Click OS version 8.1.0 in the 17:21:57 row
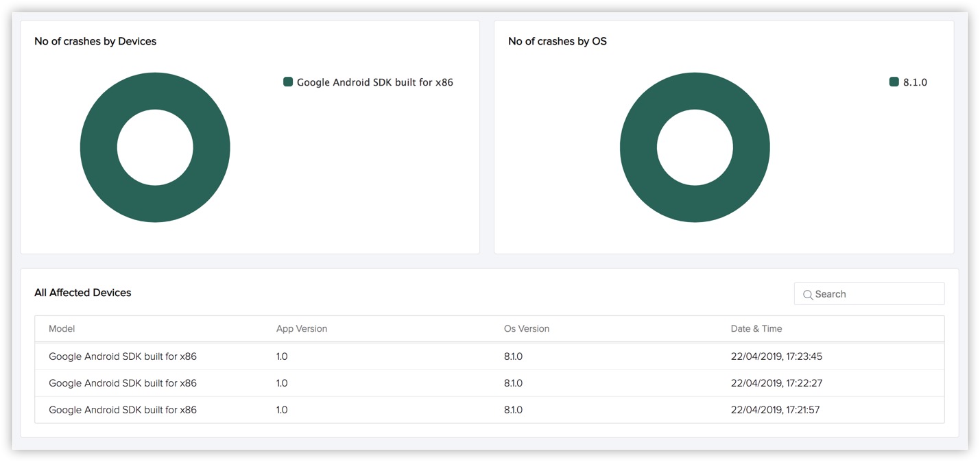 pos(513,410)
